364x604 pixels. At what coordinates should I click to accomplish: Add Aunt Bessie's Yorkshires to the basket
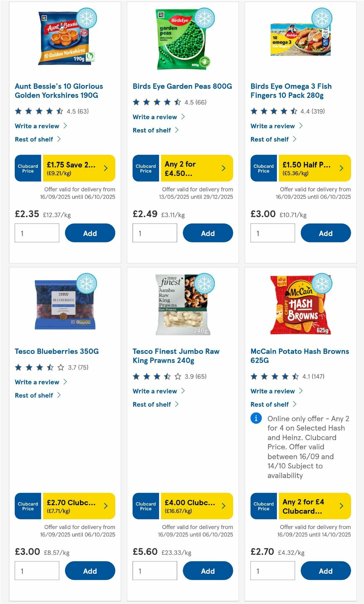point(90,233)
